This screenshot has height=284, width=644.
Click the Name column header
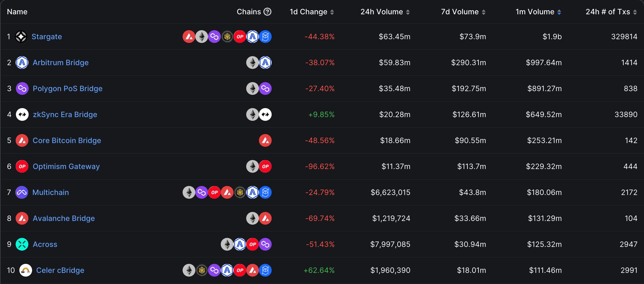tap(17, 12)
